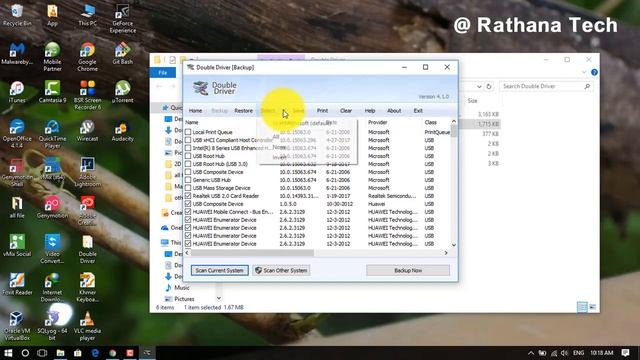Open the Help menu in Double Driver
Screen dimensions: 640x360
370,111
